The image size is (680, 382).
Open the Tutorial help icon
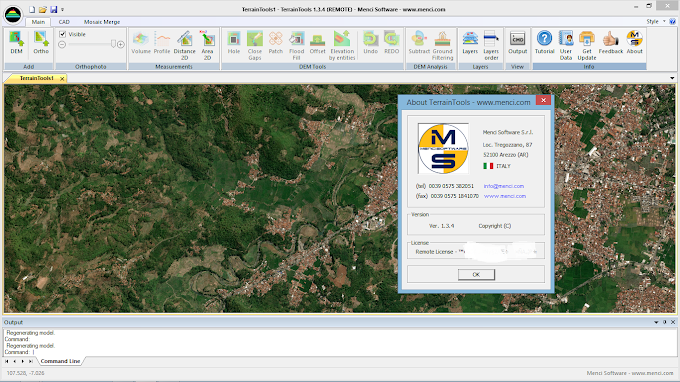point(544,42)
